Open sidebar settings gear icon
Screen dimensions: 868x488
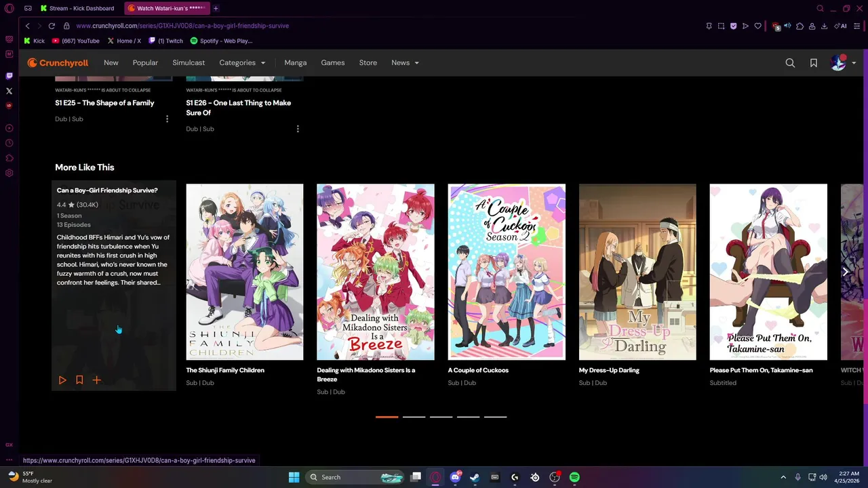9,173
